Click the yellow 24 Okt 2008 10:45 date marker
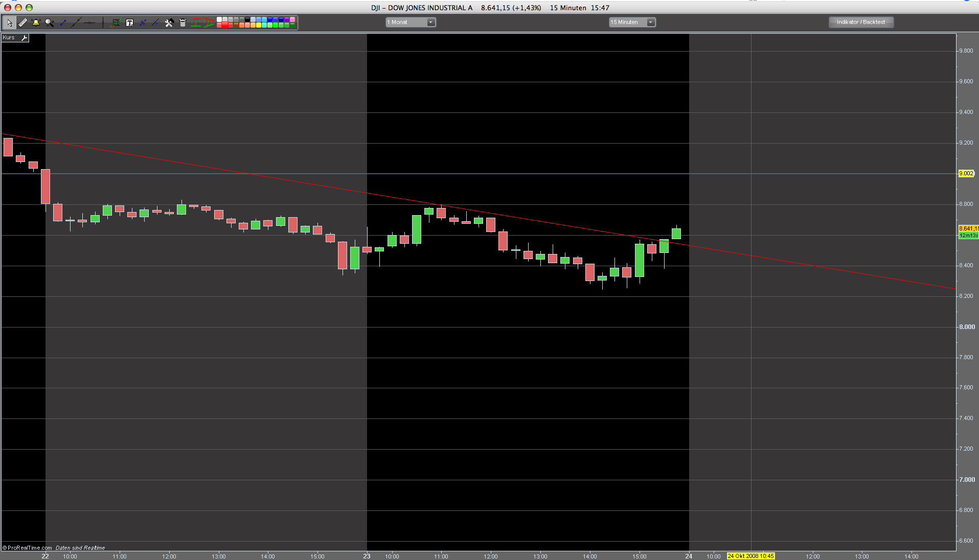This screenshot has height=560, width=979. (x=750, y=556)
